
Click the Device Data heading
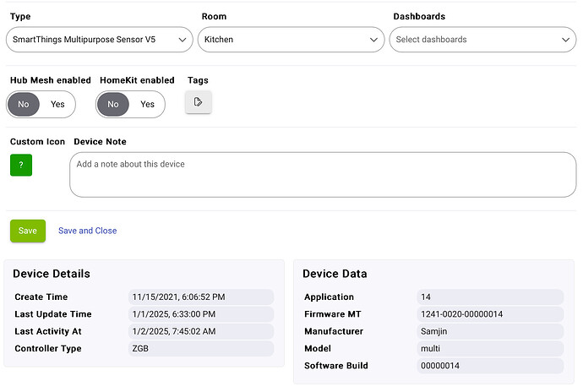pyautogui.click(x=335, y=274)
